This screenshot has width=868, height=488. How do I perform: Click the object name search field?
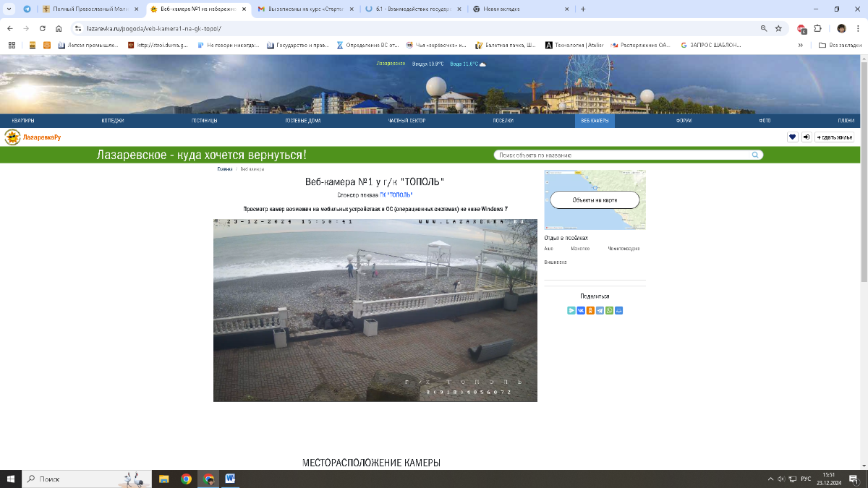[x=622, y=155]
